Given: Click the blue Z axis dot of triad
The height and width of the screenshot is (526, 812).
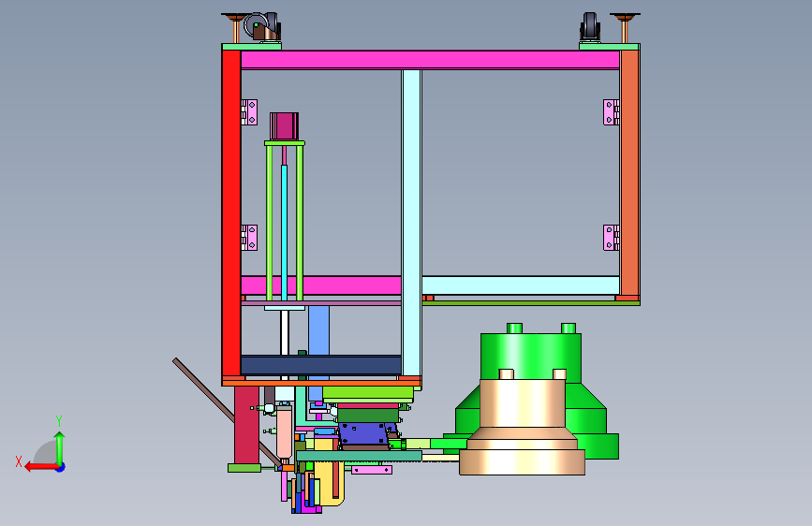Looking at the screenshot, I should click(61, 467).
